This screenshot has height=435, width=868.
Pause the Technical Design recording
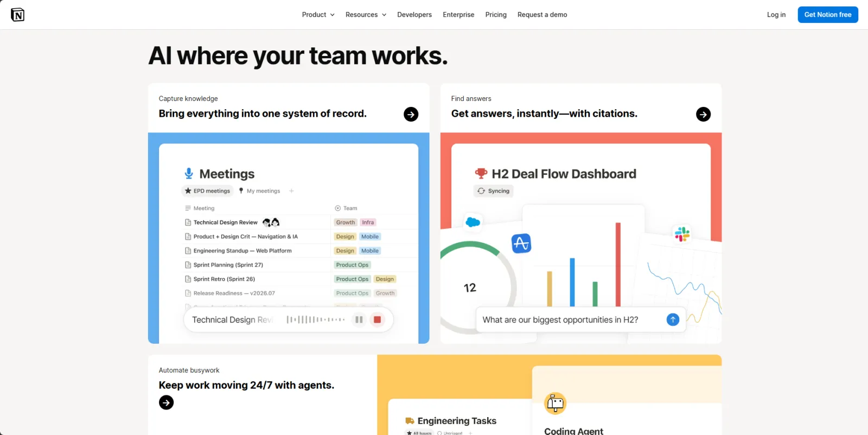(359, 320)
